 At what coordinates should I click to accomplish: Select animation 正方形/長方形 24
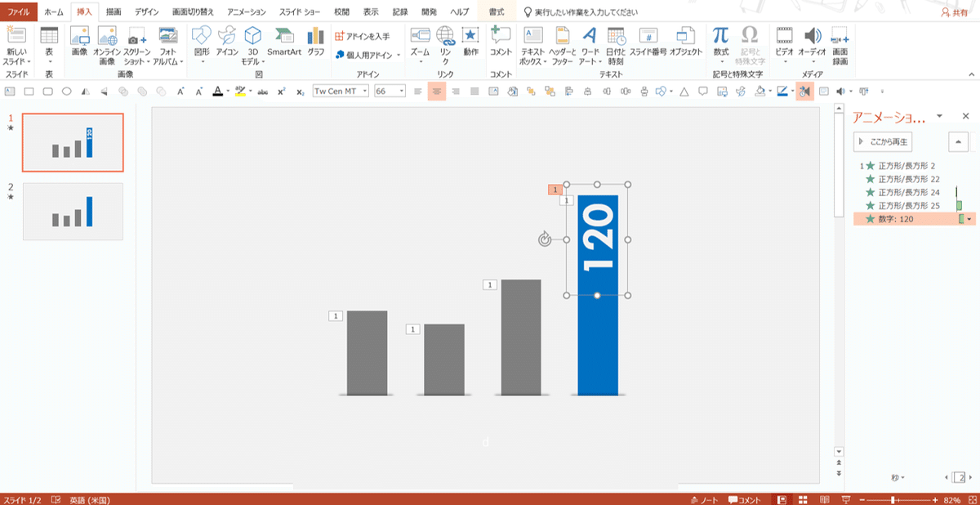tap(908, 192)
